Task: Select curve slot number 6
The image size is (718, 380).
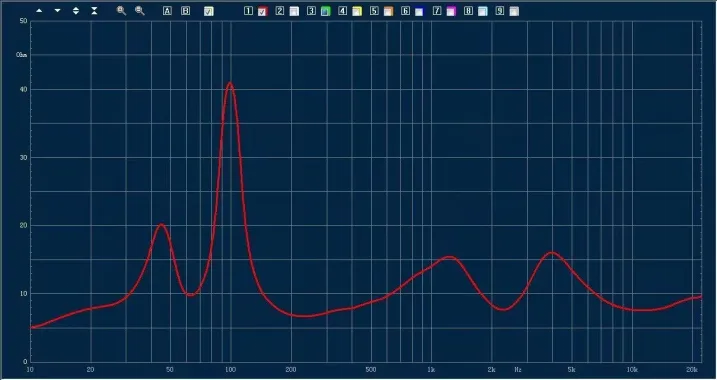Action: click(405, 11)
